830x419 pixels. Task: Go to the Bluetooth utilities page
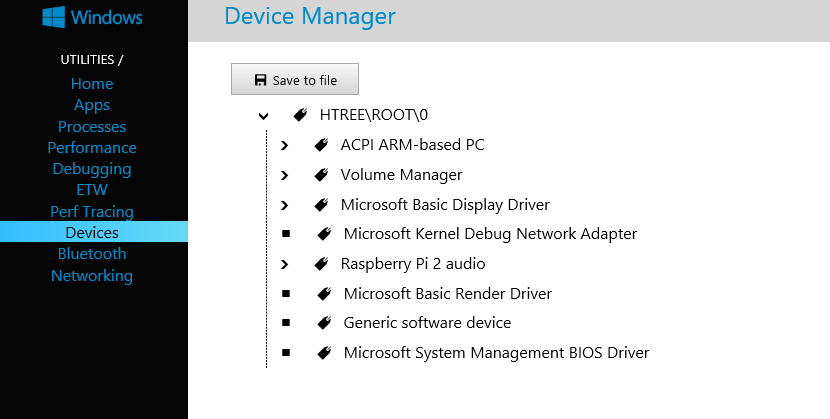(92, 253)
